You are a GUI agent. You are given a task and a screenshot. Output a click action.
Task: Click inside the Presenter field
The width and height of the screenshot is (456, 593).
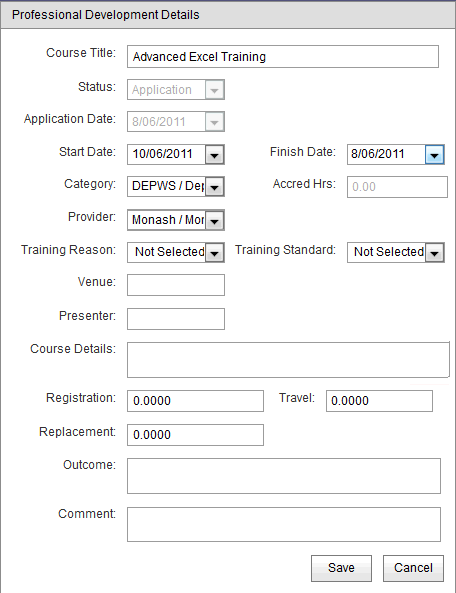coord(176,319)
